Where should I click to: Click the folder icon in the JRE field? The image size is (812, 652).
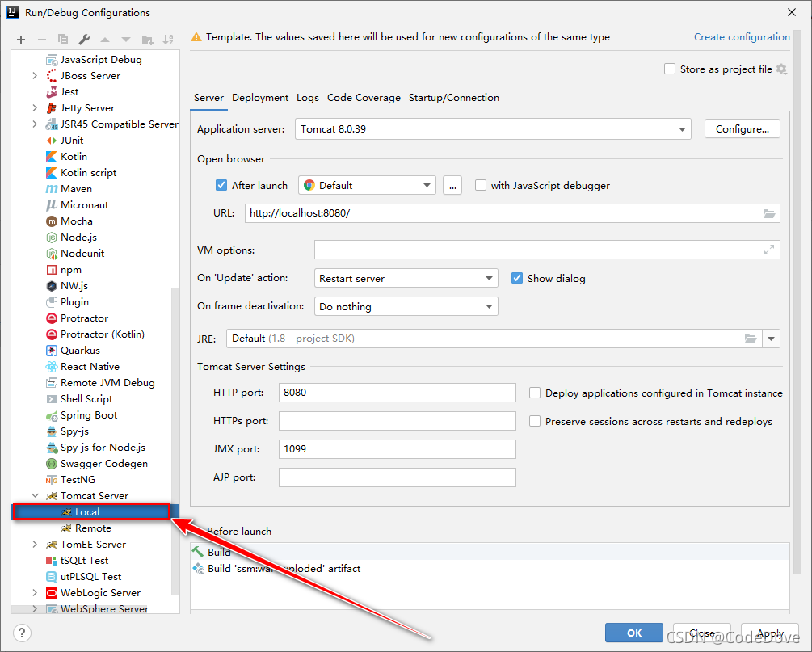point(751,339)
